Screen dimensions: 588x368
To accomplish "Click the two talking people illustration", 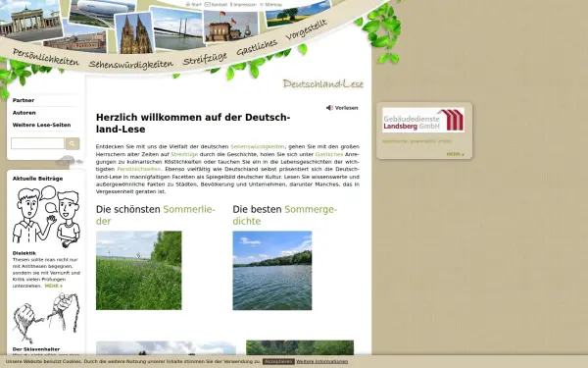I will pos(46,217).
